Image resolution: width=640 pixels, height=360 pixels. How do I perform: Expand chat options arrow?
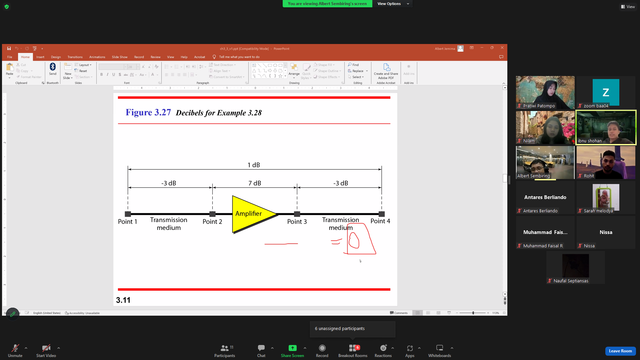[272, 348]
